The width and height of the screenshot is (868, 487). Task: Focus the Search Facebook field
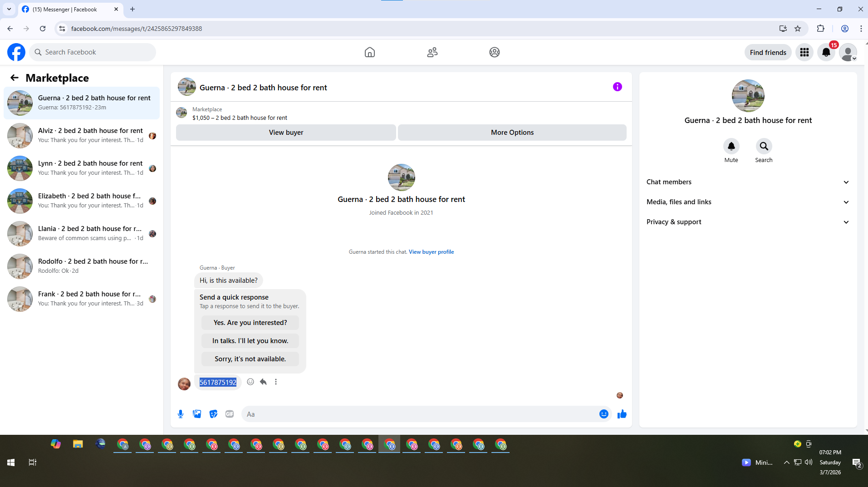pos(93,52)
